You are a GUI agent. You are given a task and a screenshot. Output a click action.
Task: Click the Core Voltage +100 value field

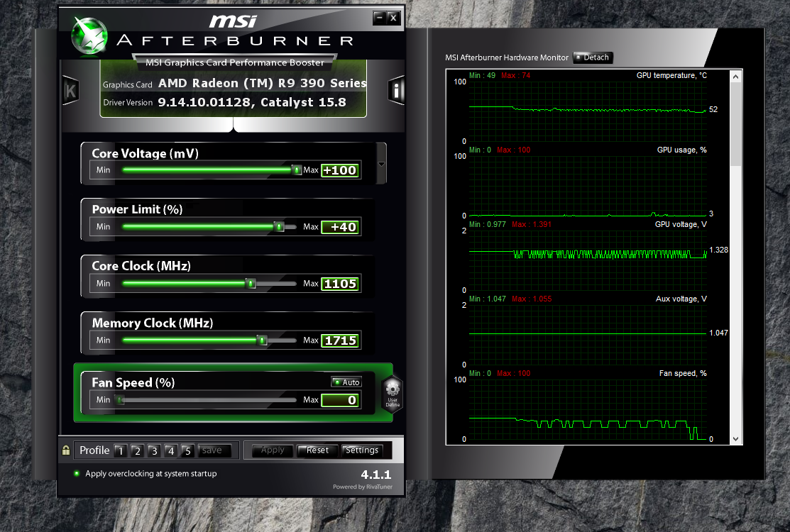341,170
